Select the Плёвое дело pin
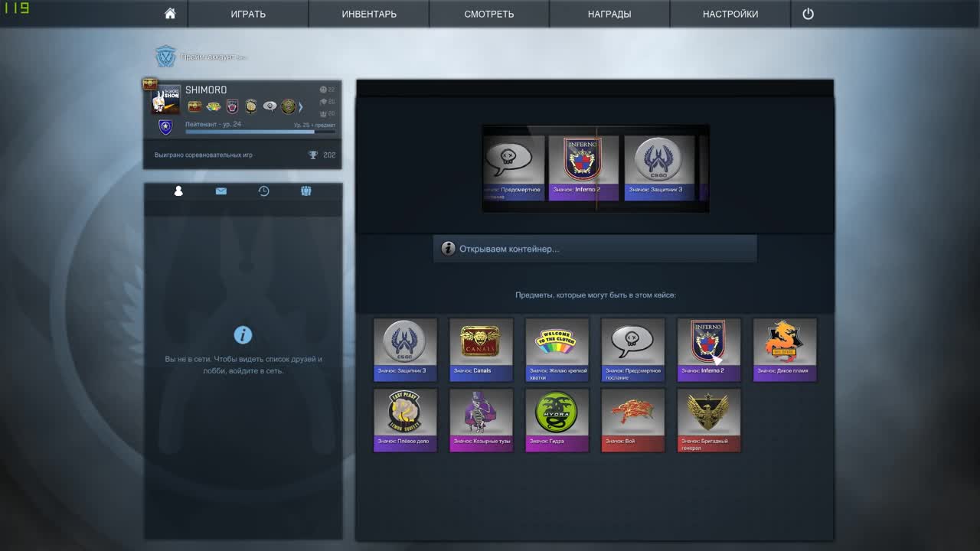Image resolution: width=980 pixels, height=551 pixels. [405, 420]
